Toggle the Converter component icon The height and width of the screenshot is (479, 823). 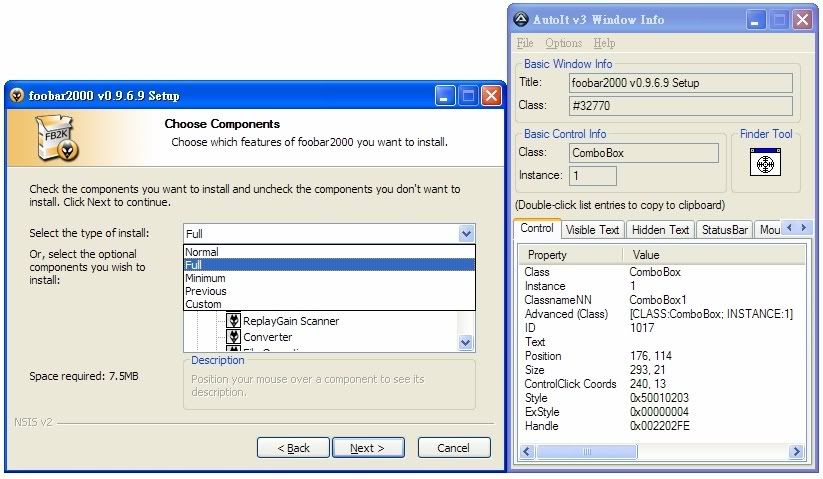[x=234, y=338]
